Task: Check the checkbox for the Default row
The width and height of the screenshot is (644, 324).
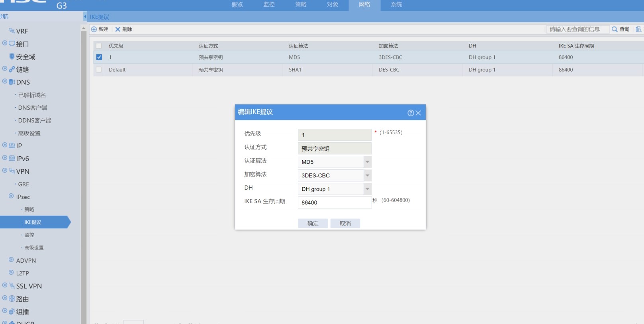Action: 99,70
